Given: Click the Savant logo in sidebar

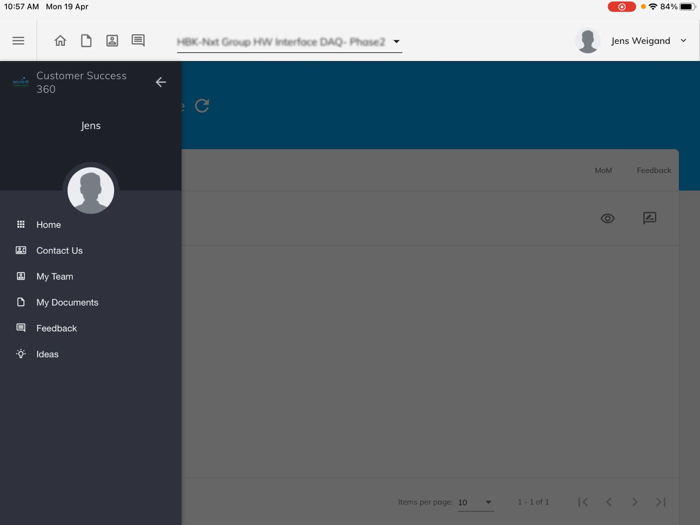Looking at the screenshot, I should 21,82.
